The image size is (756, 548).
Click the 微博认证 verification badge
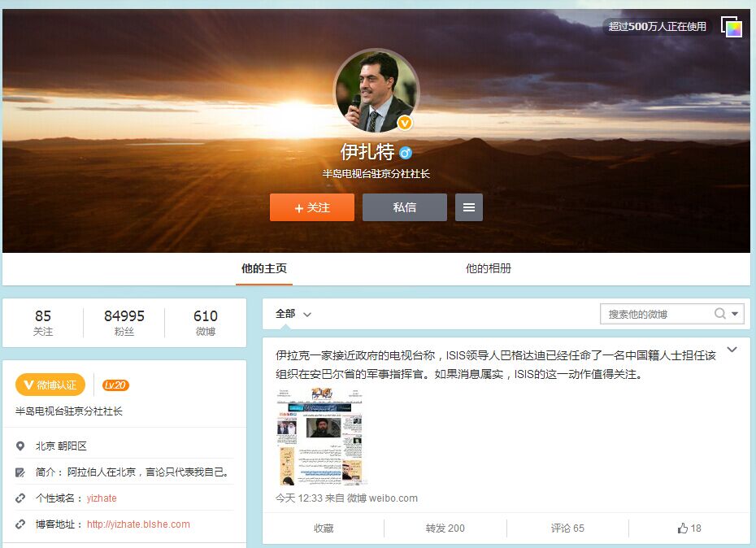(x=50, y=385)
